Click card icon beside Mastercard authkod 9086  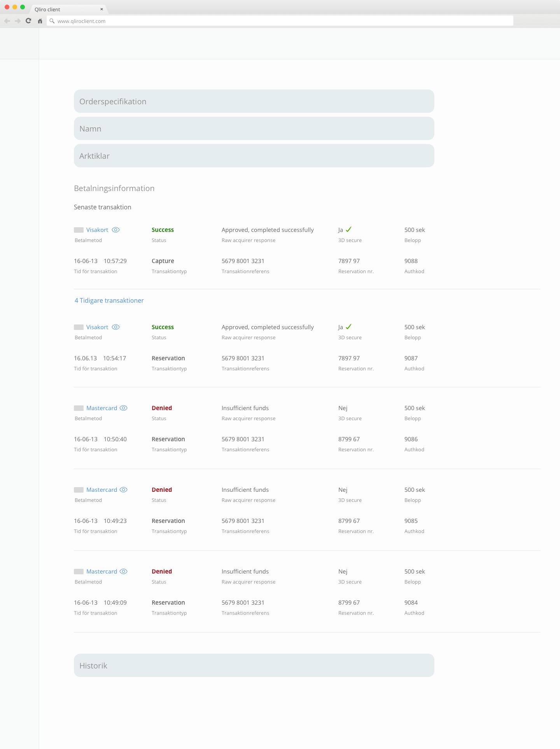[79, 408]
